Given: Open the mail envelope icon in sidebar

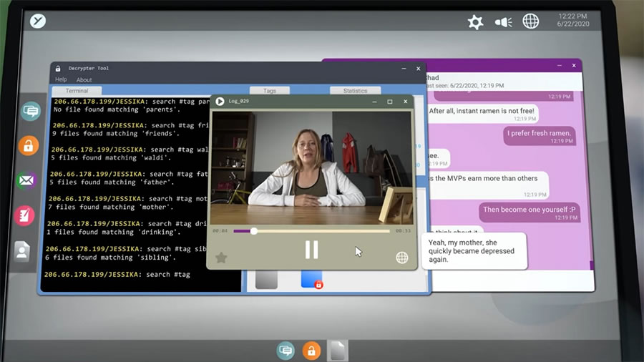Looking at the screenshot, I should (x=26, y=180).
